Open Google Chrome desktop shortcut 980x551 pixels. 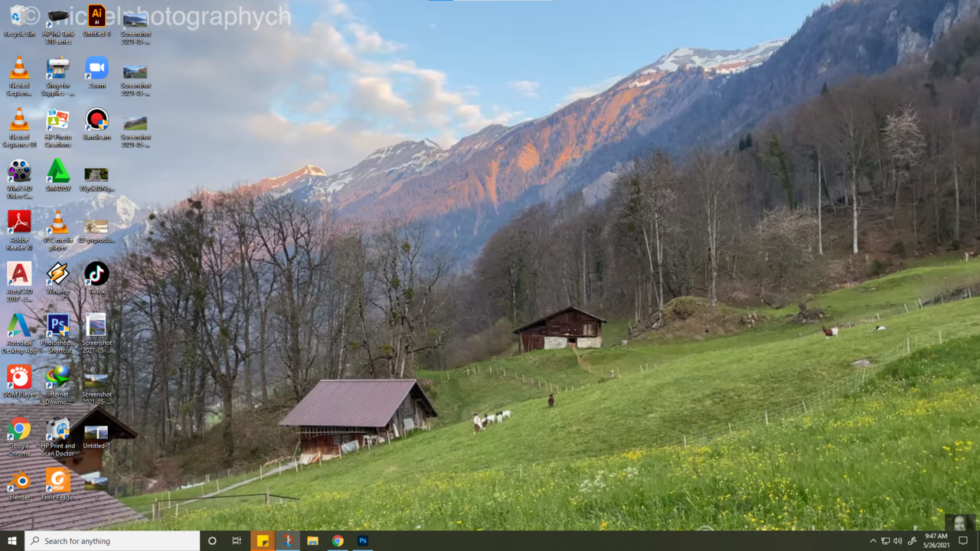19,438
